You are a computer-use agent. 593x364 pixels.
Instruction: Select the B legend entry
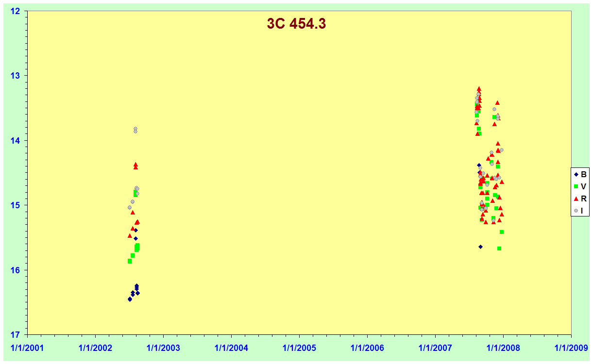(x=580, y=174)
